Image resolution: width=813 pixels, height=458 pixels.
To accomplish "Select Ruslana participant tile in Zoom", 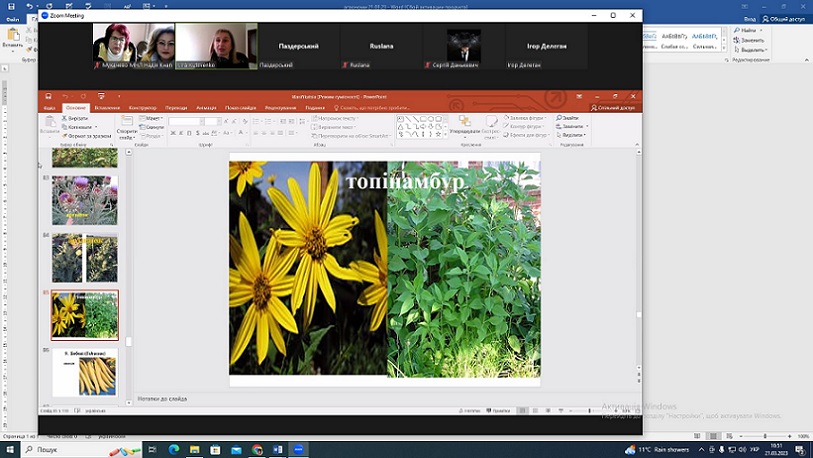I will (x=381, y=46).
